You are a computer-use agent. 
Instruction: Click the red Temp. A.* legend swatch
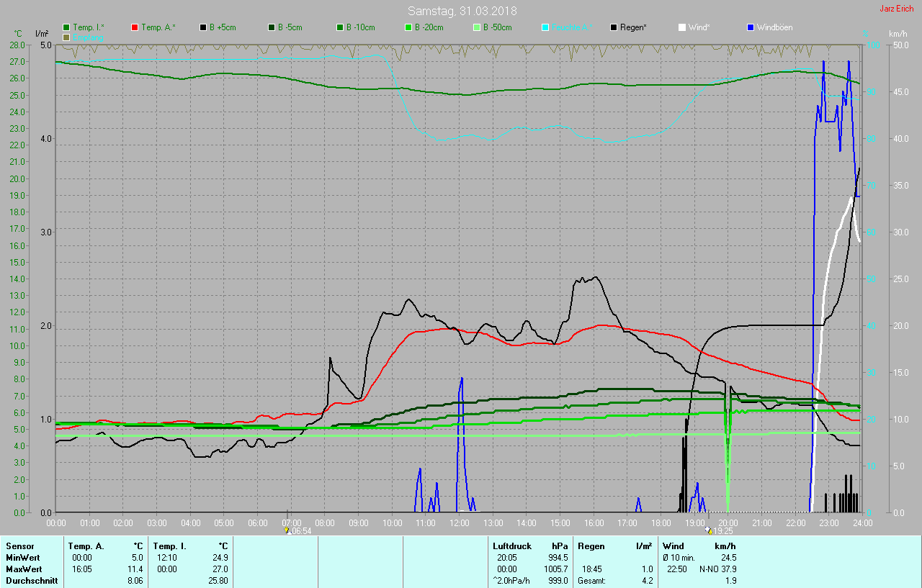tap(135, 27)
